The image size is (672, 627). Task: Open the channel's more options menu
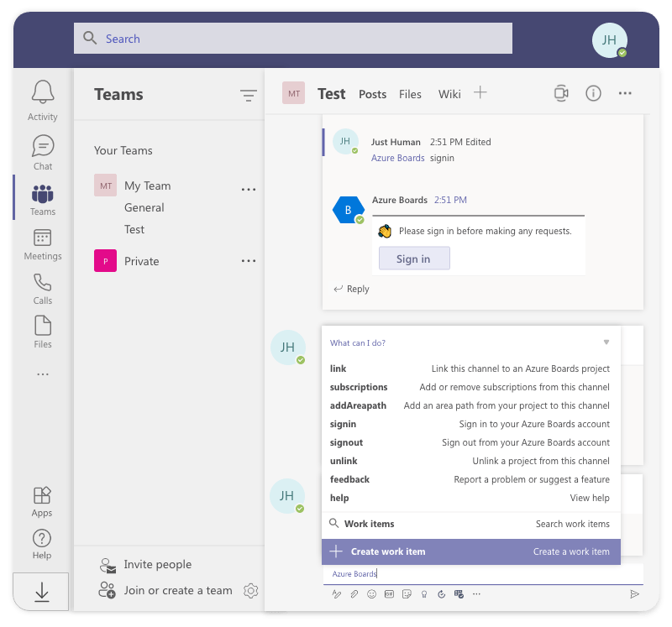tap(624, 94)
